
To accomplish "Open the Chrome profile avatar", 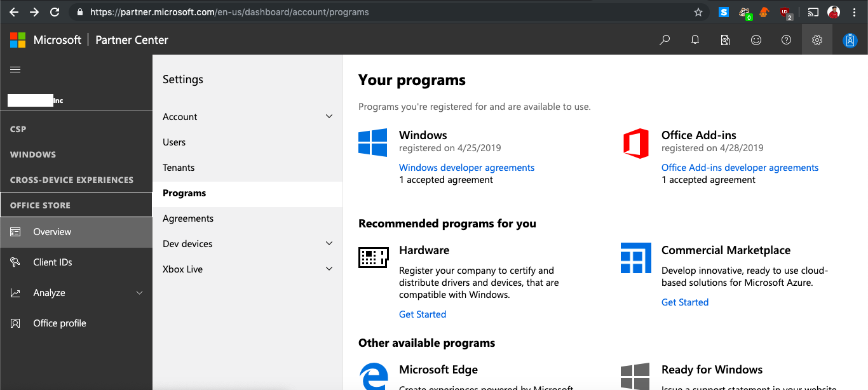I will pos(834,12).
